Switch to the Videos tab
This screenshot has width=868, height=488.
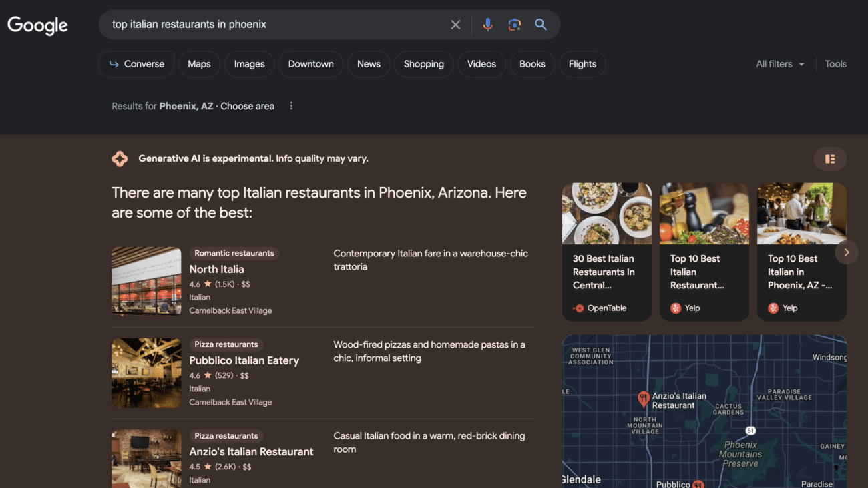pos(481,64)
